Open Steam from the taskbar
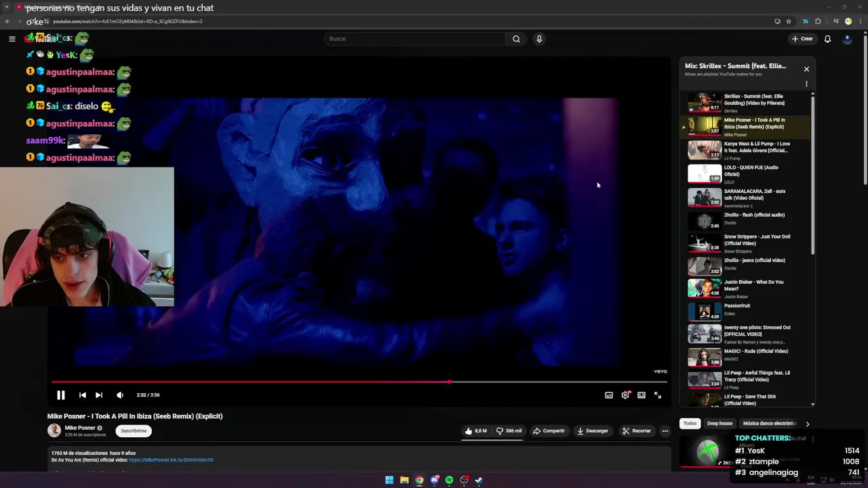 (x=479, y=480)
